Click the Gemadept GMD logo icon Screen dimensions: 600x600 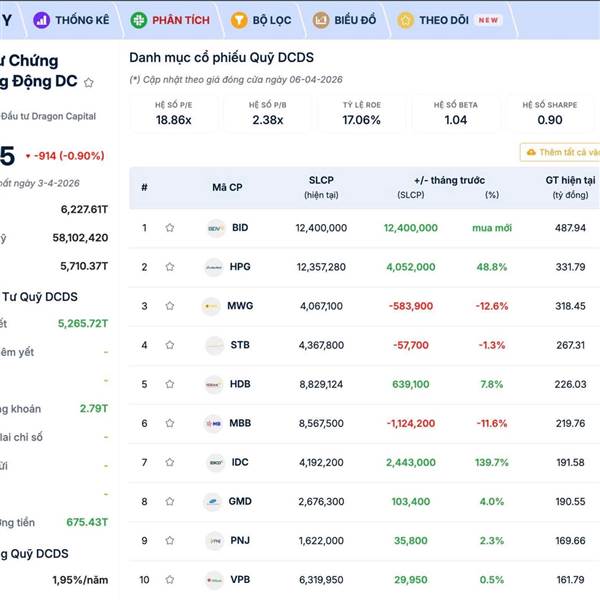pyautogui.click(x=213, y=502)
